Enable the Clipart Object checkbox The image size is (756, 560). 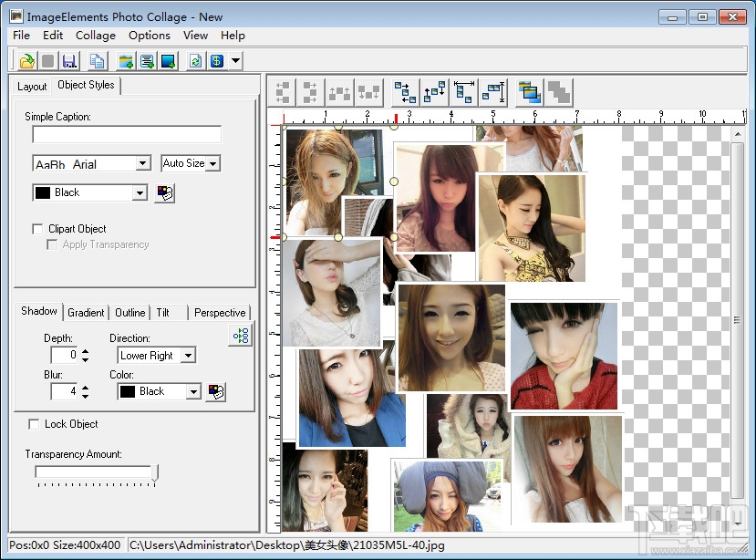point(37,229)
